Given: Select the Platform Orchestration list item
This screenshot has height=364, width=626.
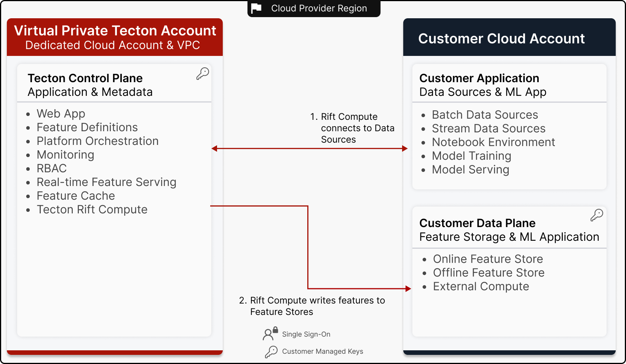Looking at the screenshot, I should [x=97, y=141].
